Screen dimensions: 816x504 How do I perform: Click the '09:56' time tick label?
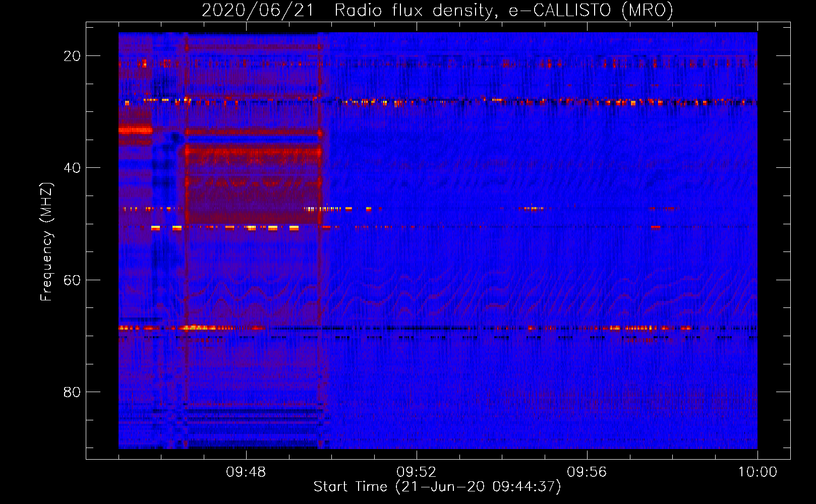(587, 472)
